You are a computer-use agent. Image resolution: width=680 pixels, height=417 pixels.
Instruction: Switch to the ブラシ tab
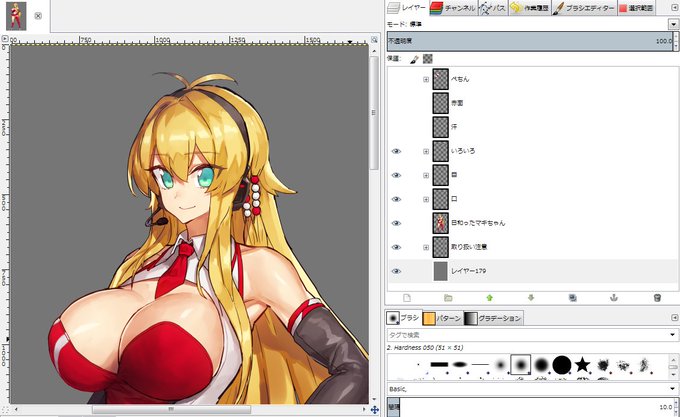click(403, 318)
